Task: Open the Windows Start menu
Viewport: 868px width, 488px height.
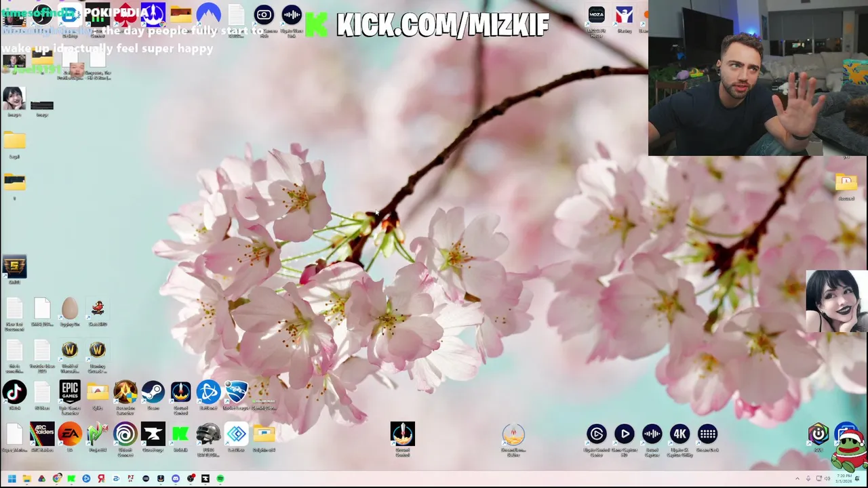Action: (12, 479)
